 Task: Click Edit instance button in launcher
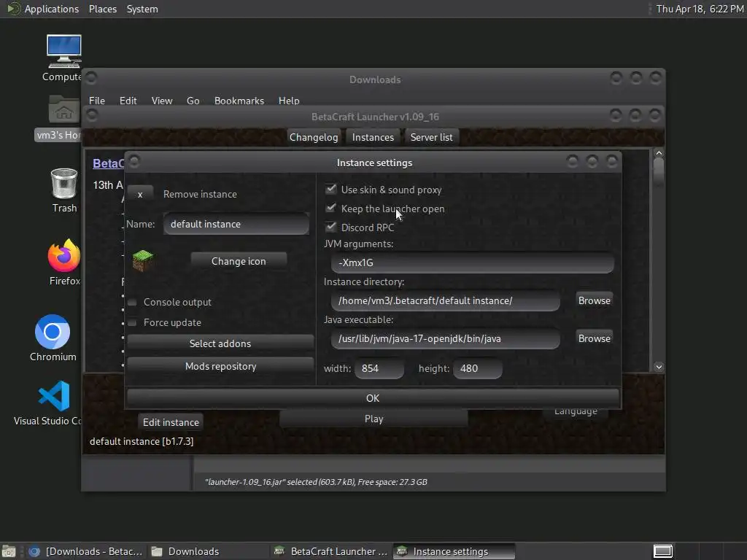(x=171, y=422)
